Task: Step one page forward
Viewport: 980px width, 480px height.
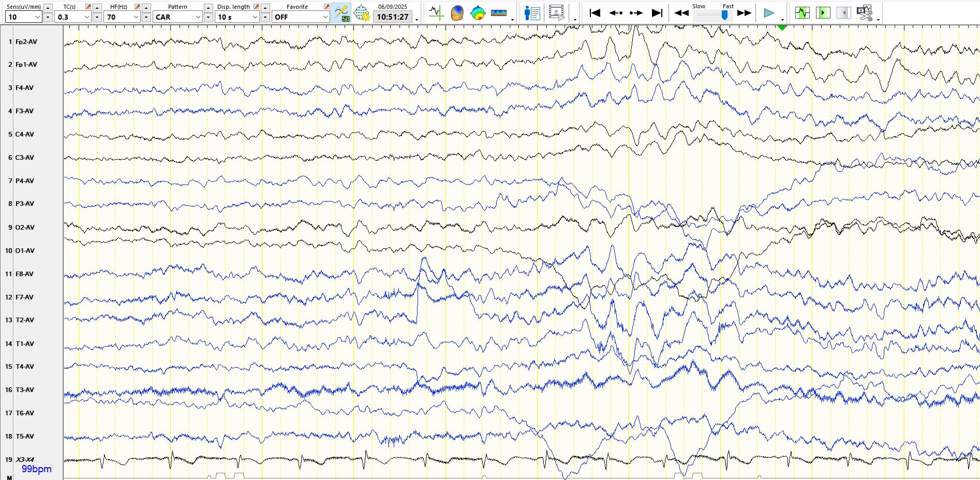Action: pos(636,13)
